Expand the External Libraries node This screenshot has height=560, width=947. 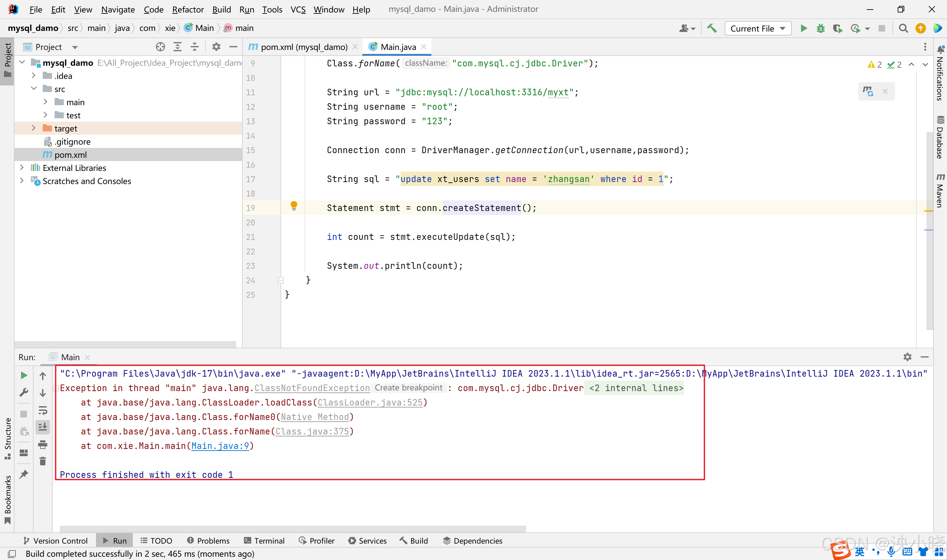pos(22,168)
